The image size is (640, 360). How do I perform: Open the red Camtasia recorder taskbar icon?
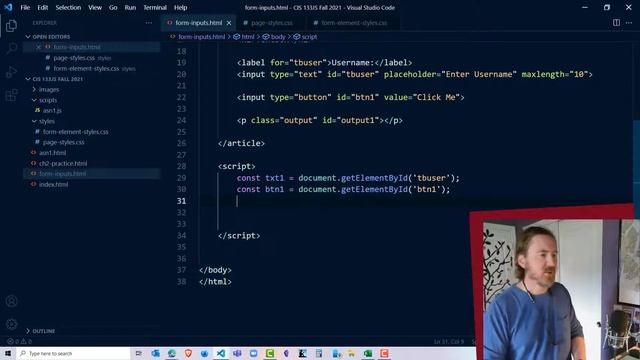click(x=384, y=353)
